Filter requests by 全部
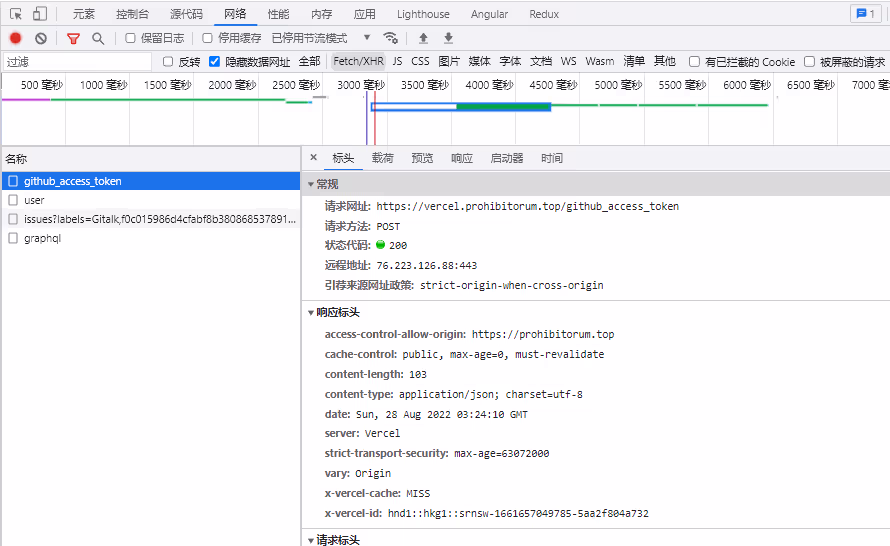 (x=309, y=61)
